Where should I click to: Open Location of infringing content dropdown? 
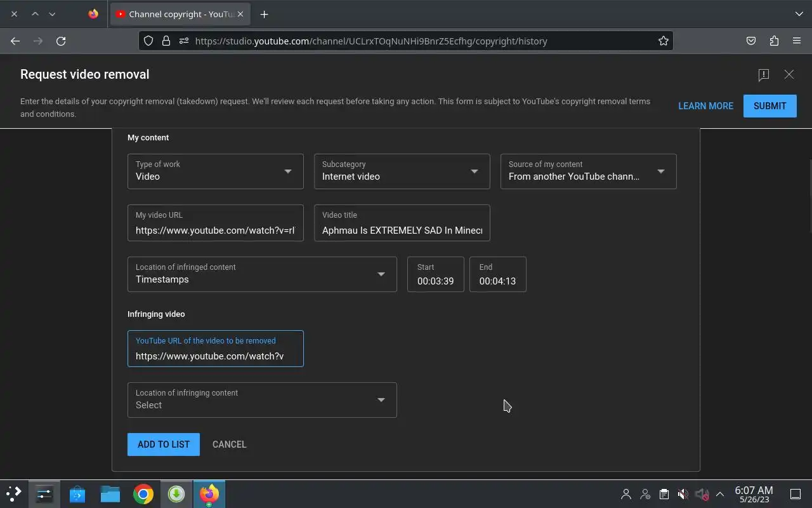pos(262,400)
